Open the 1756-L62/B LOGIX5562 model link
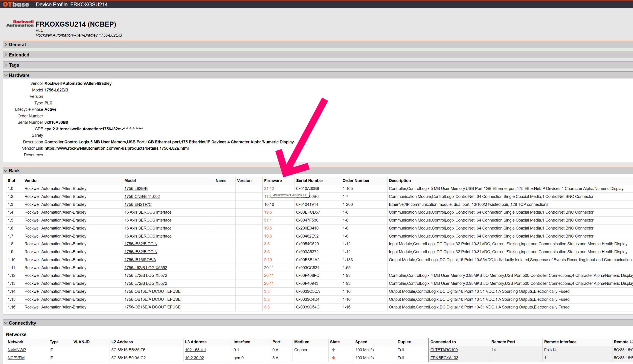This screenshot has height=364, width=633. point(146,268)
